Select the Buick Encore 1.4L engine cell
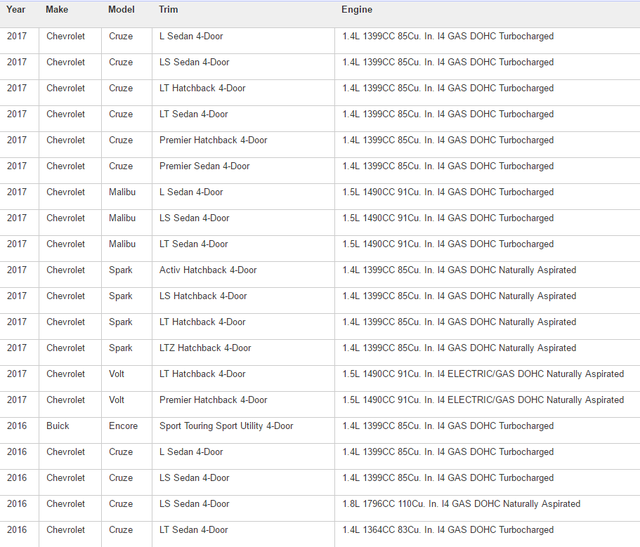This screenshot has width=640, height=547. click(448, 426)
